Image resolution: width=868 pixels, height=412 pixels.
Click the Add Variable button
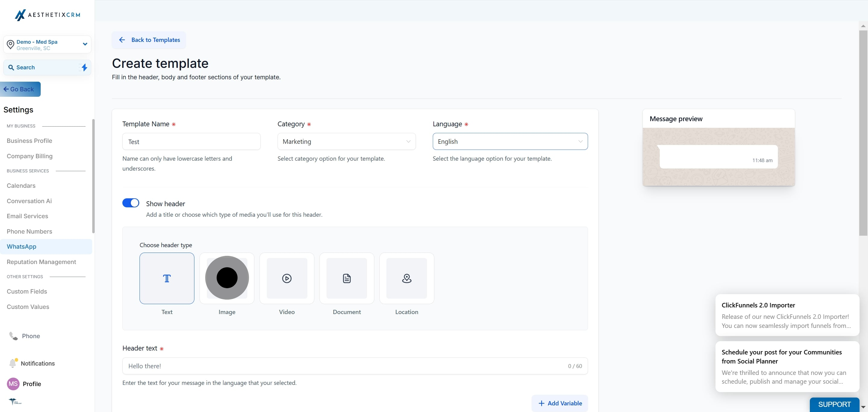coord(560,403)
